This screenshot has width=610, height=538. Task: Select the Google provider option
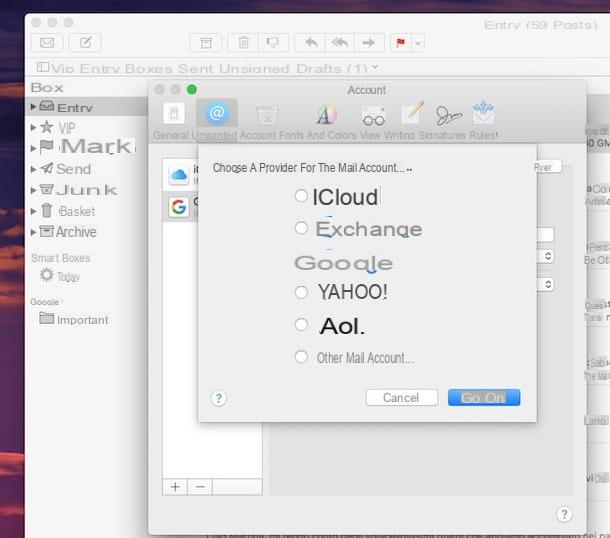pos(344,263)
